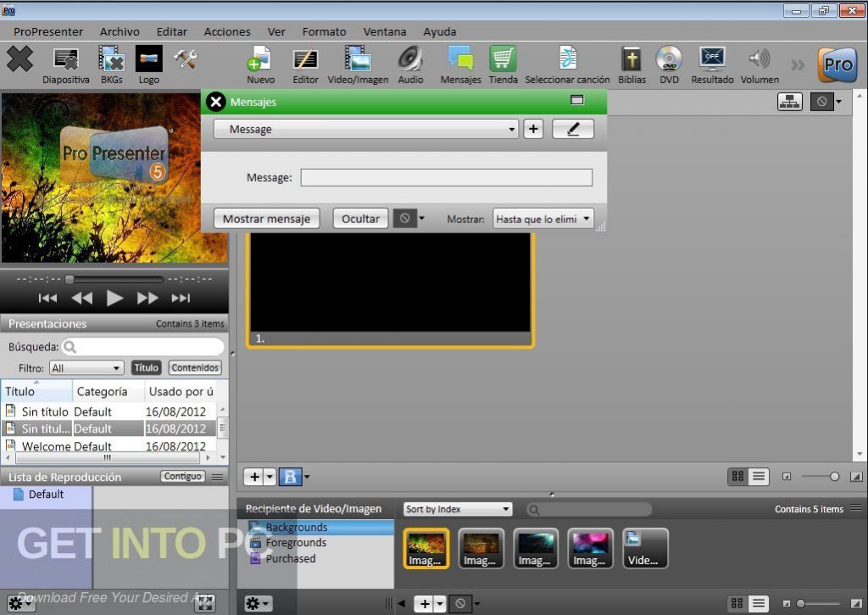This screenshot has width=868, height=615.
Task: Toggle the Contenidos search filter
Action: [195, 367]
